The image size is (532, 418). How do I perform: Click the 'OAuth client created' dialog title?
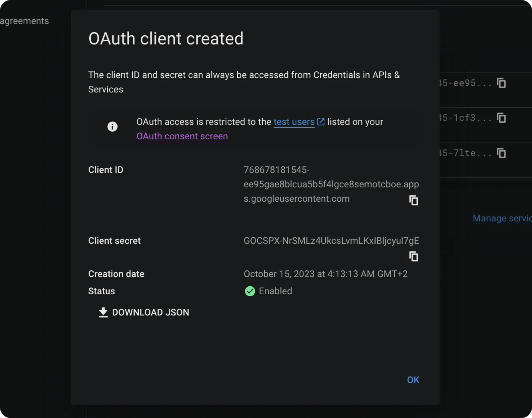[x=166, y=38]
